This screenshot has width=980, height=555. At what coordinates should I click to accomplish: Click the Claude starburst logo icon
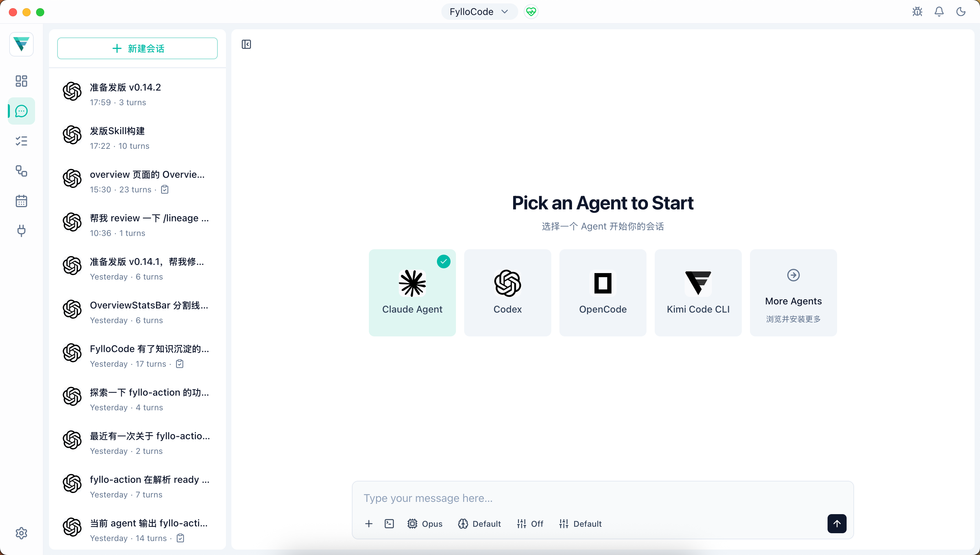click(412, 283)
